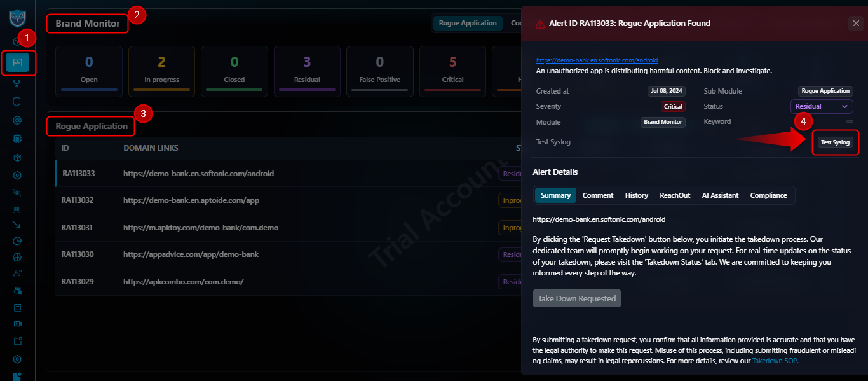Click the Alert Details heading

(x=555, y=172)
